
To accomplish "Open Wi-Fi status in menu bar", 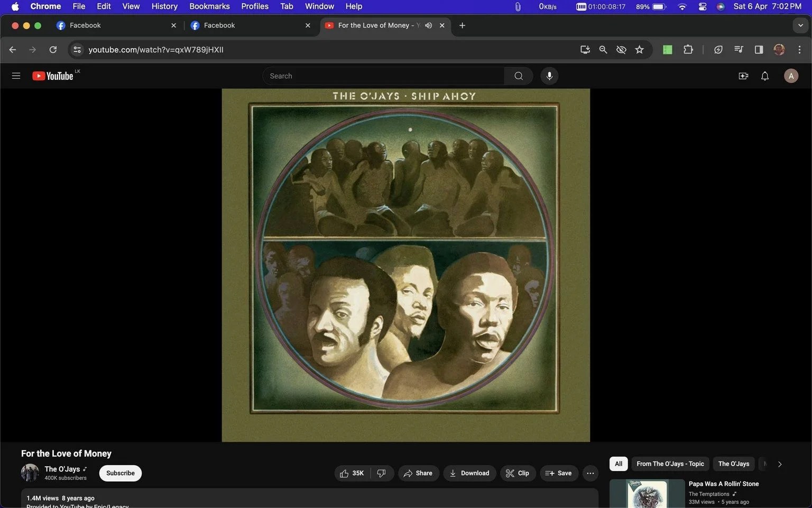I will point(682,6).
